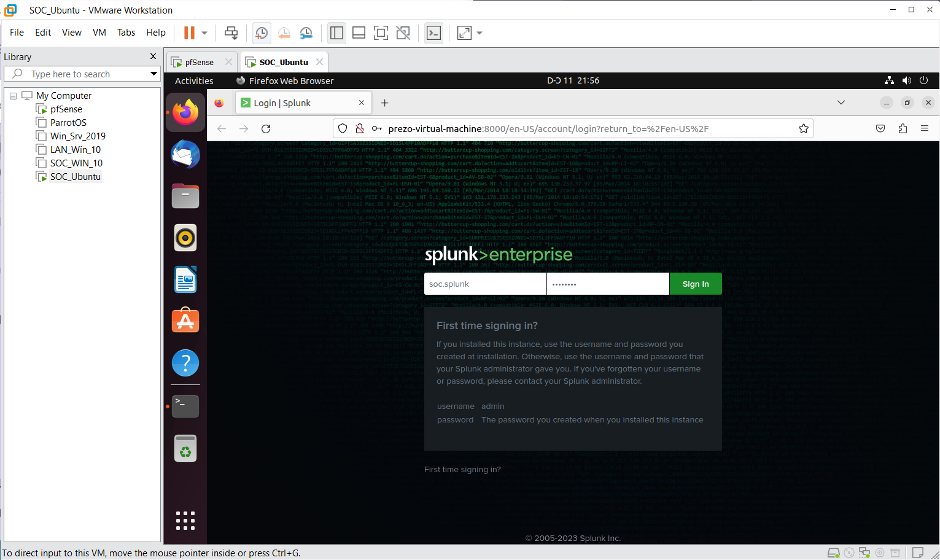940x560 pixels.
Task: Click Send Ctrl+Alt+Del toolbar icon
Action: point(231,33)
